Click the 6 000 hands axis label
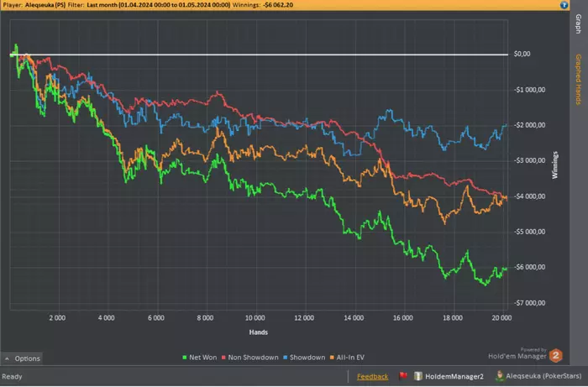588x387 pixels. [156, 317]
